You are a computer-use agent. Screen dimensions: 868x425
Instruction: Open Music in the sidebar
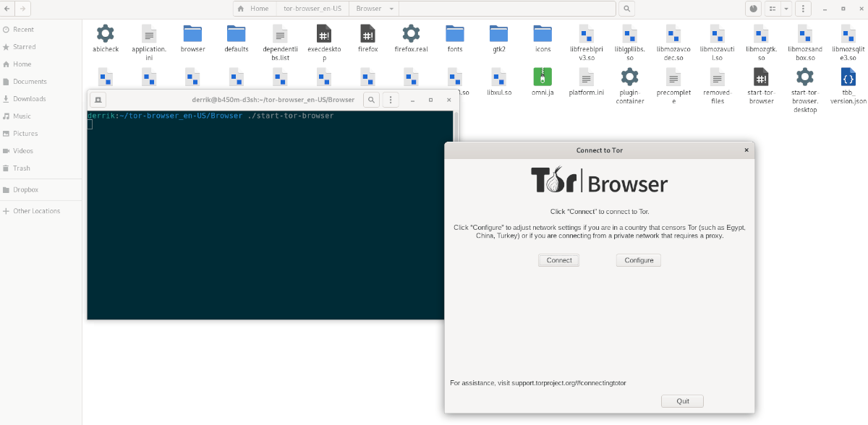click(x=41, y=116)
